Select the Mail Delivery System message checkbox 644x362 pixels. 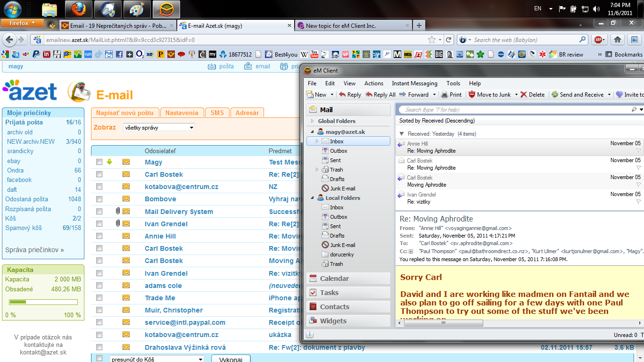(99, 211)
